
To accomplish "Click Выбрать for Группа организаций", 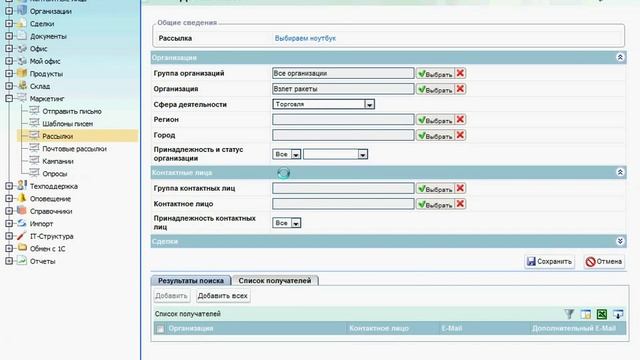I will coord(435,73).
